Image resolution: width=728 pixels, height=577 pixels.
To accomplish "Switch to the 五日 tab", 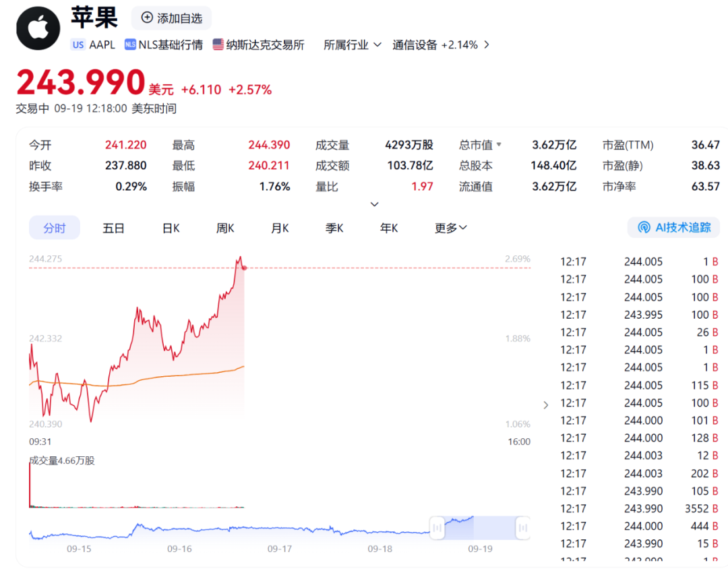I will tap(113, 228).
